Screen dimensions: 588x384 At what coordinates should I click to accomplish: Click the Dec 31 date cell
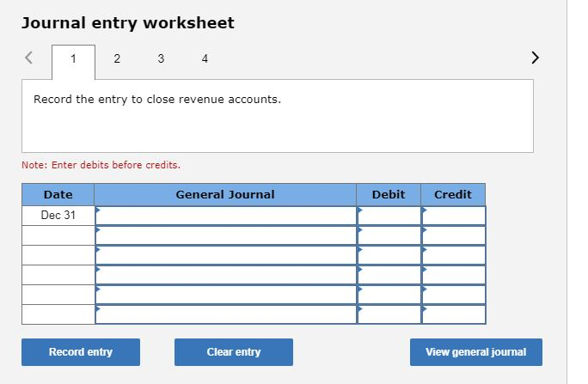(58, 216)
